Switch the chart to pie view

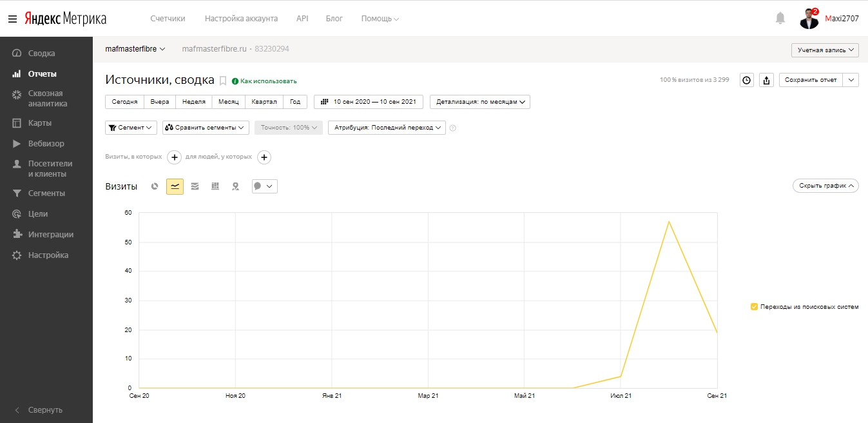(155, 186)
